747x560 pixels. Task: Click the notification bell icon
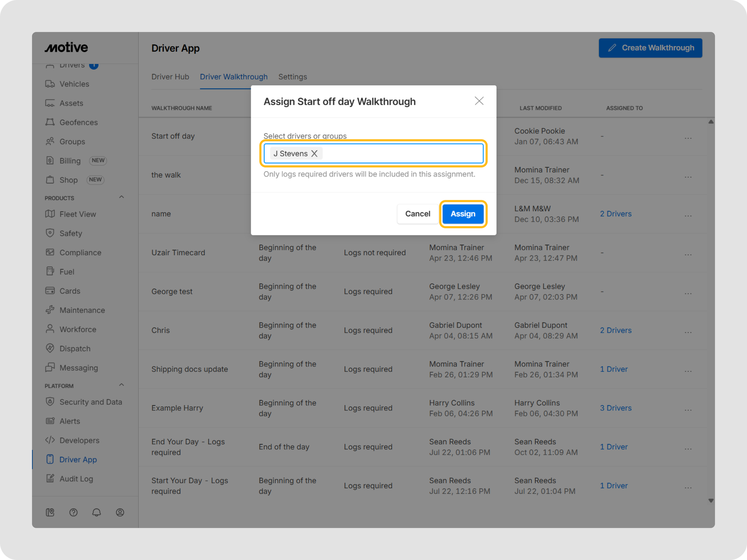click(x=97, y=512)
